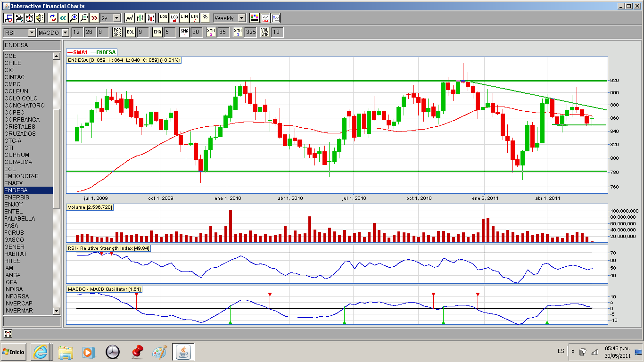Click the print chart icon

[19, 18]
